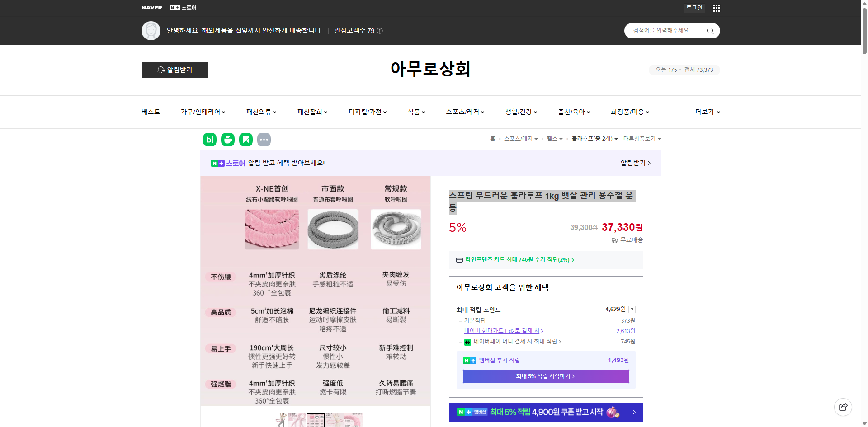The width and height of the screenshot is (868, 427).
Task: Save item with the Keep bookmark icon
Action: click(246, 140)
